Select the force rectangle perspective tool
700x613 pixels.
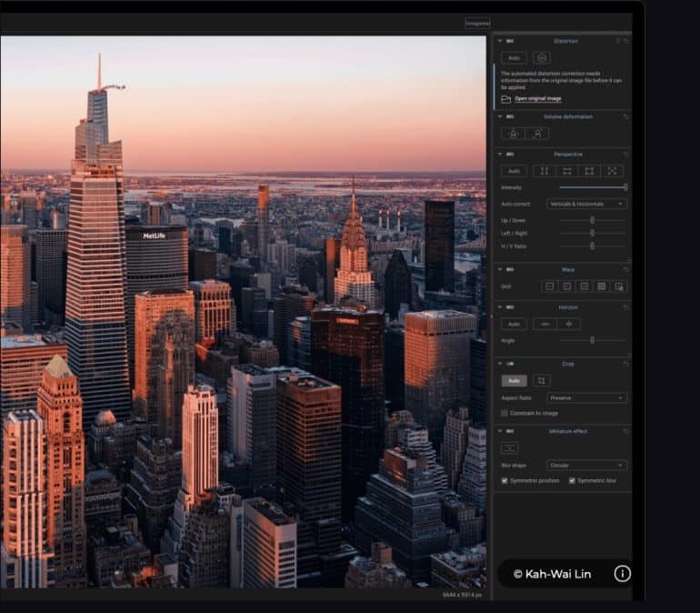(589, 171)
